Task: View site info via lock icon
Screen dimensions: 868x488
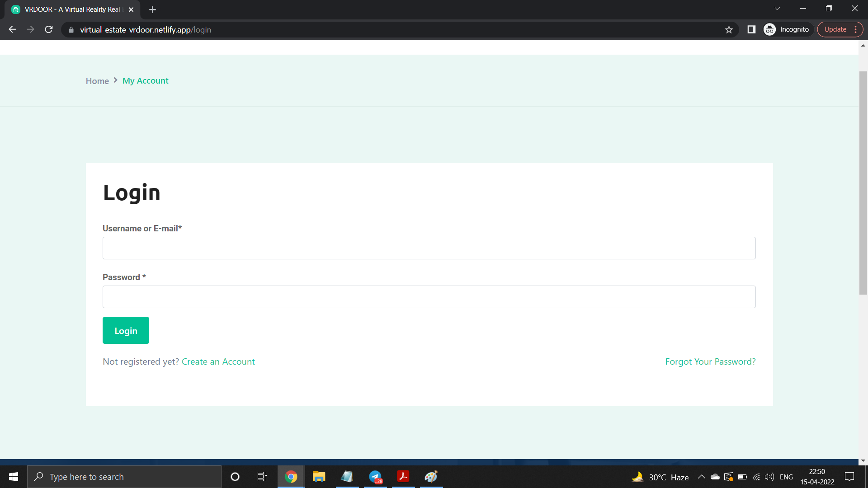Action: point(71,30)
